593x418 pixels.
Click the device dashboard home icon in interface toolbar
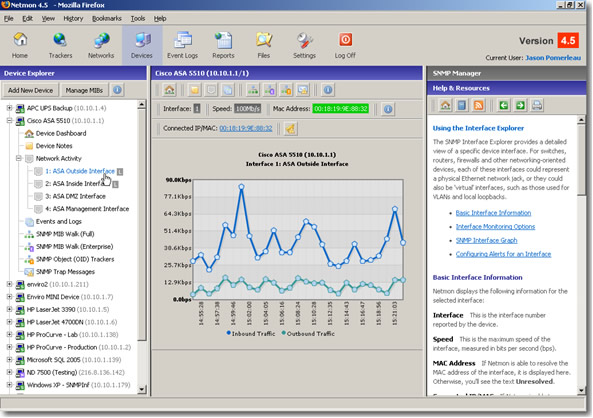pos(169,90)
